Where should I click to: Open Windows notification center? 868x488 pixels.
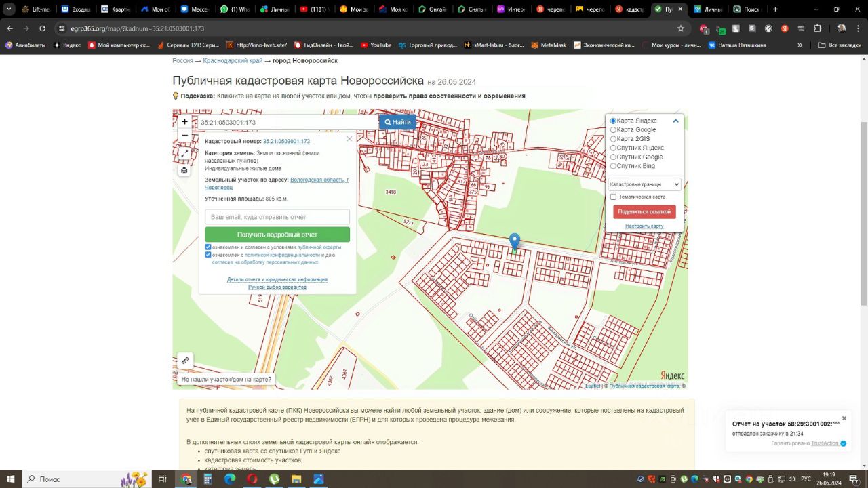click(x=854, y=479)
